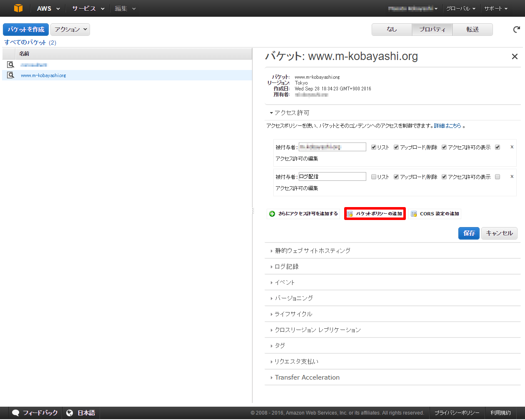Expand the タグ section
The width and height of the screenshot is (525, 420).
click(277, 346)
